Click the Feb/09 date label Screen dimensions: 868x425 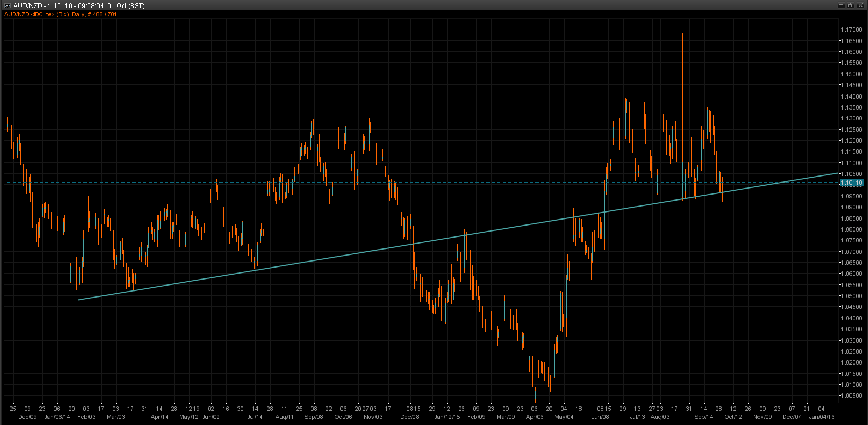pyautogui.click(x=476, y=417)
